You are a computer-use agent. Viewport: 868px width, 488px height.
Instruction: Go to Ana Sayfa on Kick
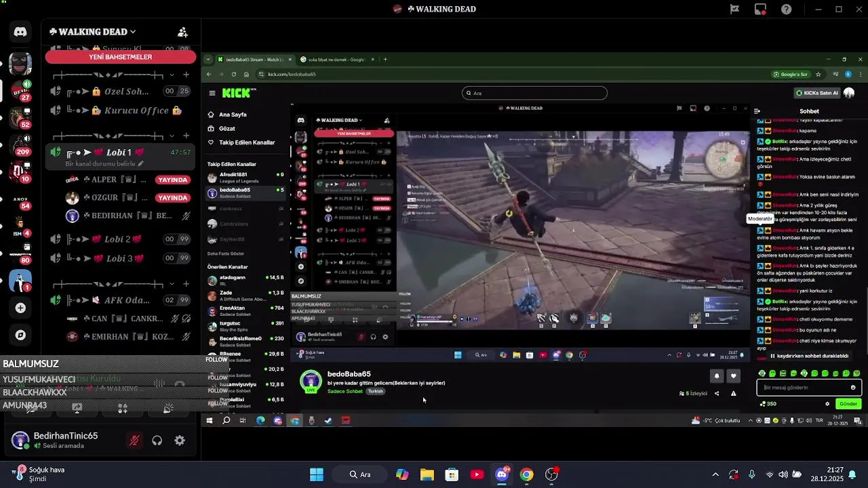(233, 115)
